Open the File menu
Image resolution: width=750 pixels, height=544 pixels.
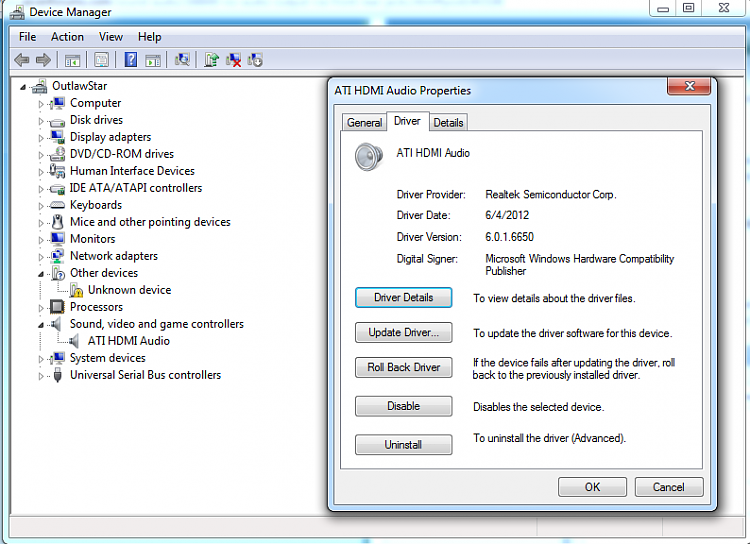(27, 37)
